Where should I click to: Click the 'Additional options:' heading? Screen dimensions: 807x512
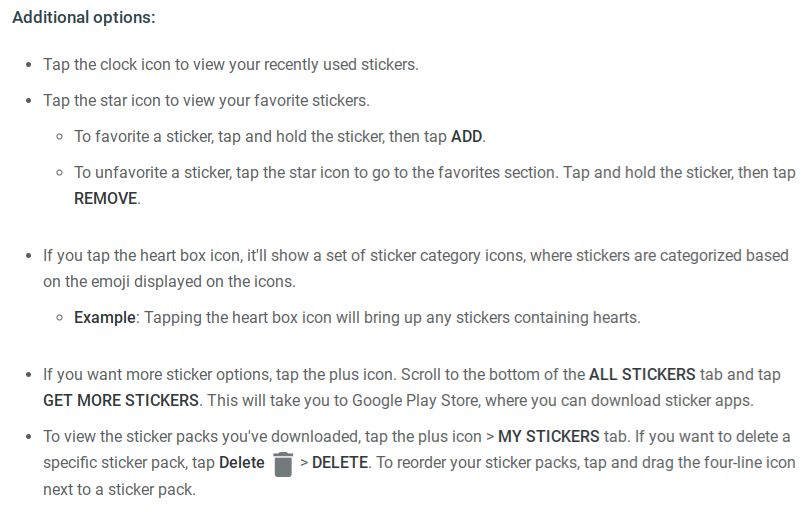coord(84,17)
